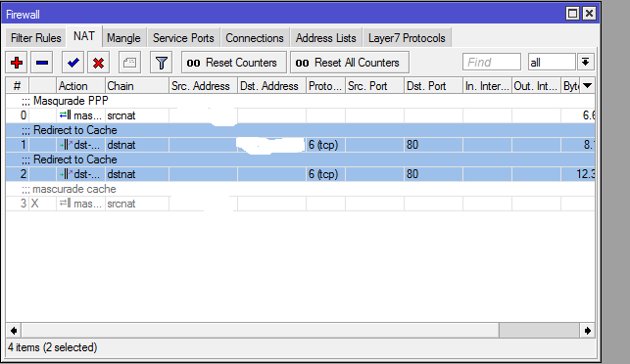Remove selected rule with minus icon

(x=42, y=63)
